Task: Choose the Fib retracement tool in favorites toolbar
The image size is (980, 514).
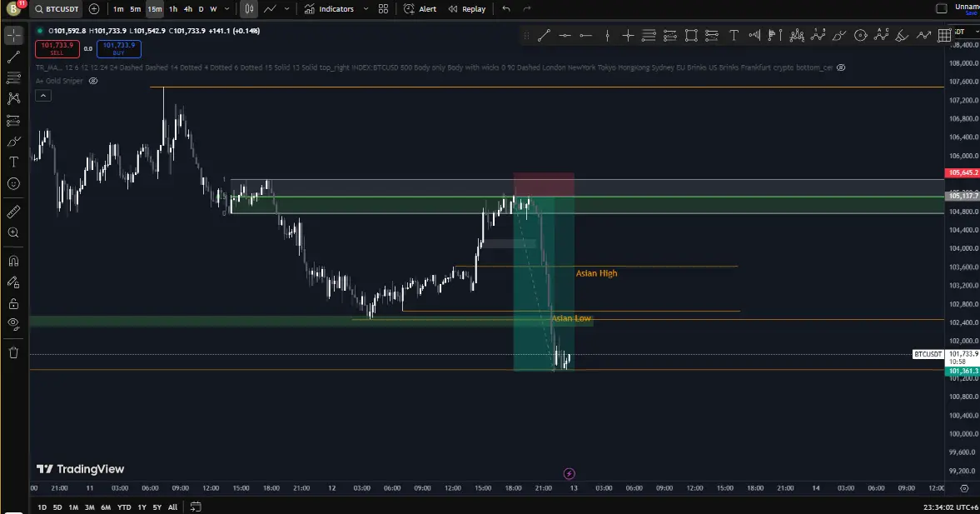Action: coord(649,36)
